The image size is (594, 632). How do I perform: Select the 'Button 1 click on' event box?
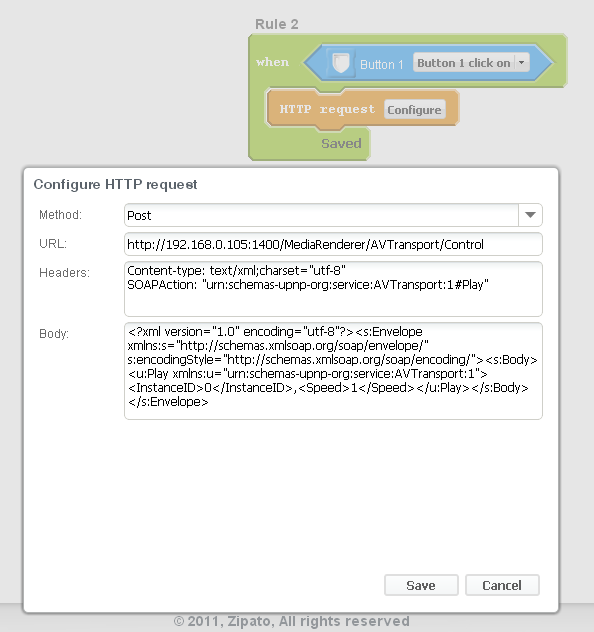click(471, 63)
